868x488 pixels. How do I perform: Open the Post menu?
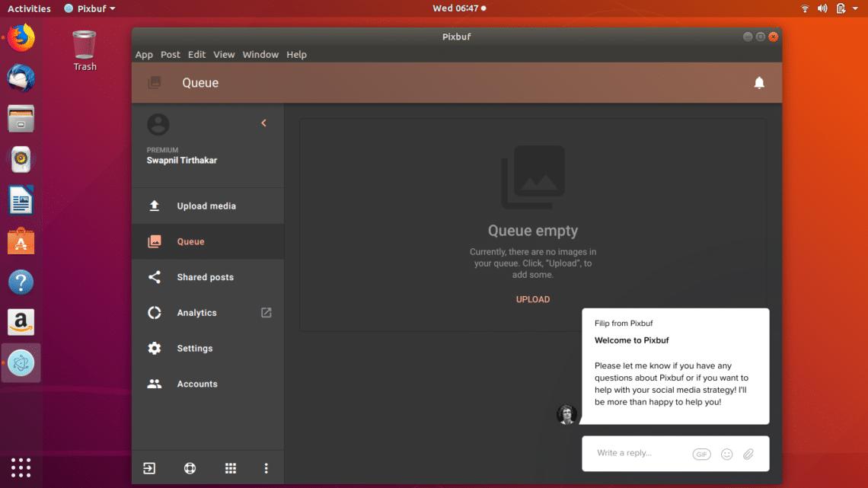(x=171, y=54)
